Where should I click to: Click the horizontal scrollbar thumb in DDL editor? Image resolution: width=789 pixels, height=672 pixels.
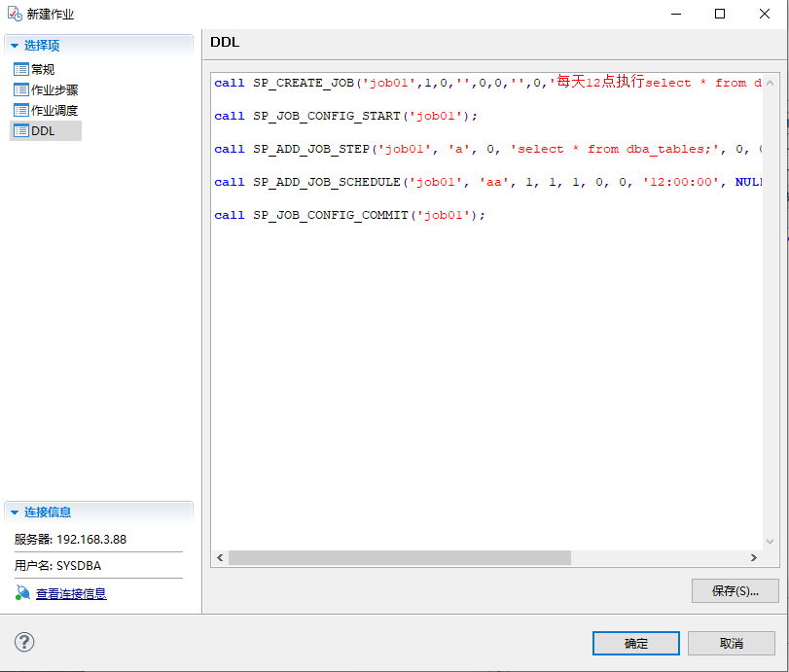click(400, 557)
